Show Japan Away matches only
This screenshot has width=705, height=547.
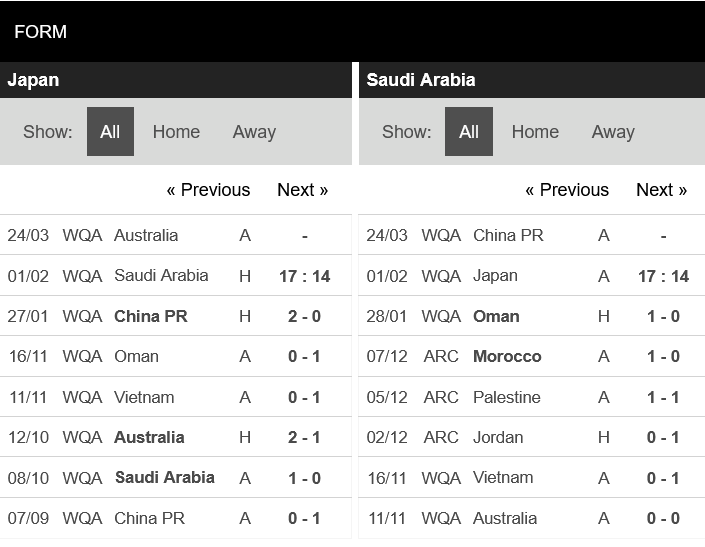(254, 132)
